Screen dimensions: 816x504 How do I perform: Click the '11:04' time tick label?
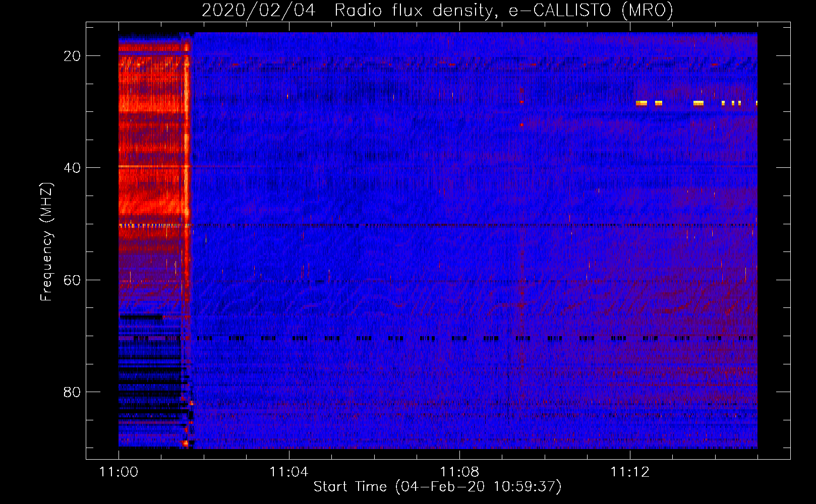click(288, 472)
